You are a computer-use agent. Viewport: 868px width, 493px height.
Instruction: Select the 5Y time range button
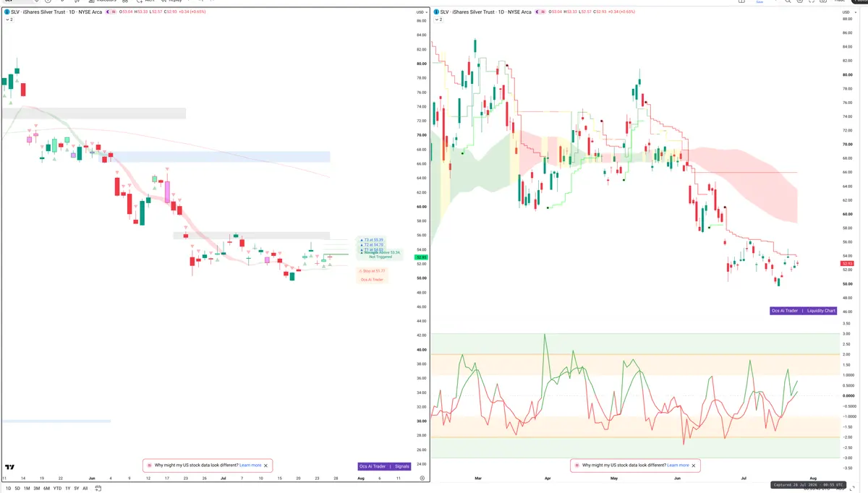click(77, 489)
